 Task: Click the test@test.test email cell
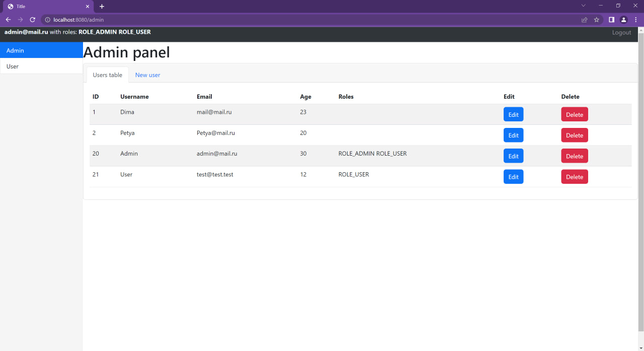click(x=215, y=174)
